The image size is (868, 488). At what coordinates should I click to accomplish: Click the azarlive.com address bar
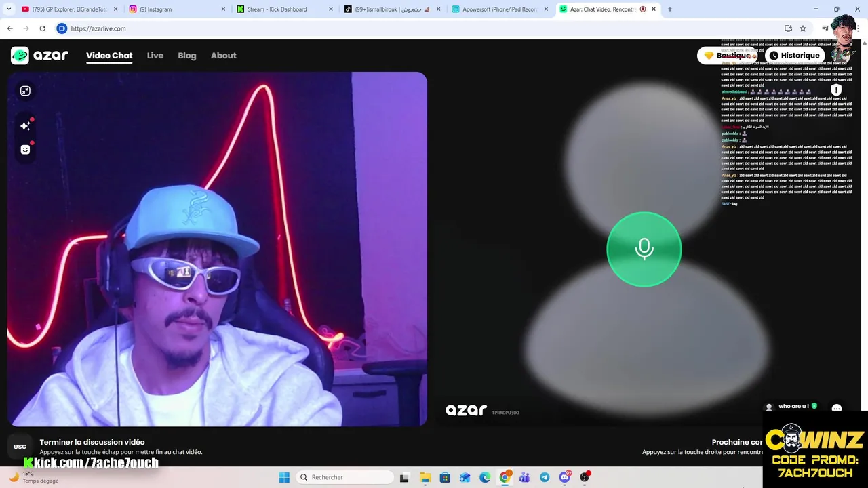point(420,28)
